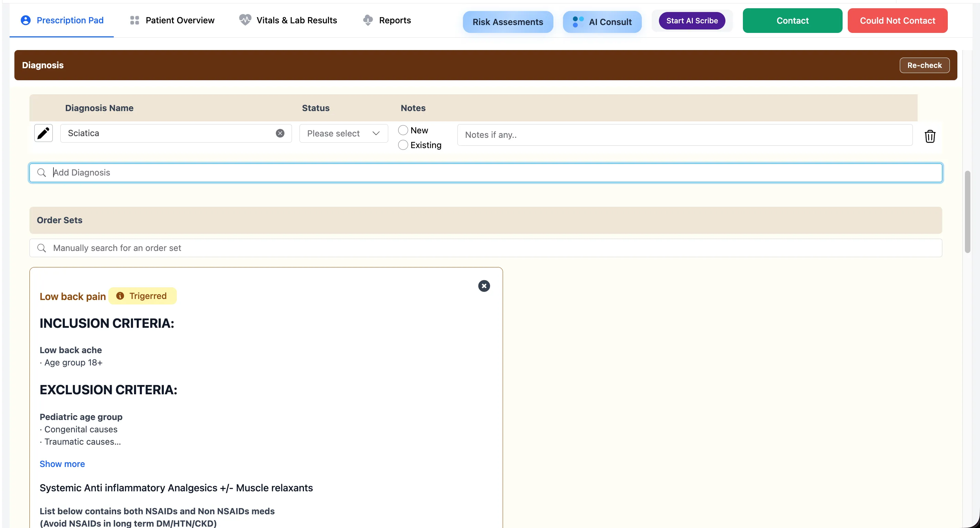Click the magnifier icon in Add Diagnosis

pyautogui.click(x=42, y=173)
